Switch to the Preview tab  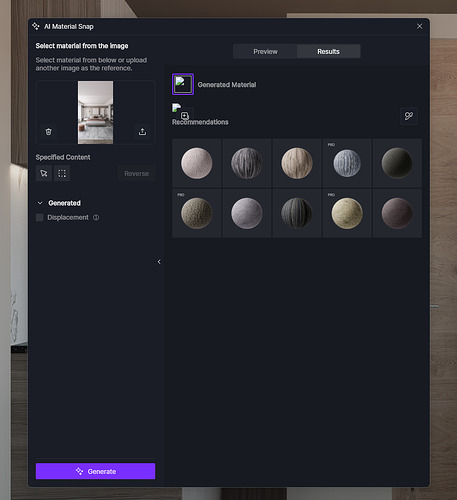pos(265,52)
